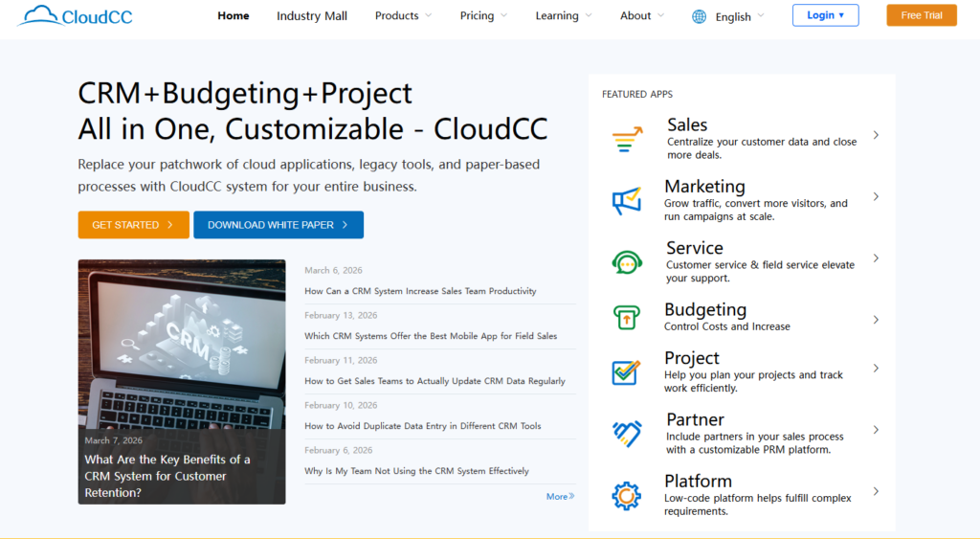Click the Sales funnel icon
Screen dimensions: 980x539
coord(627,140)
